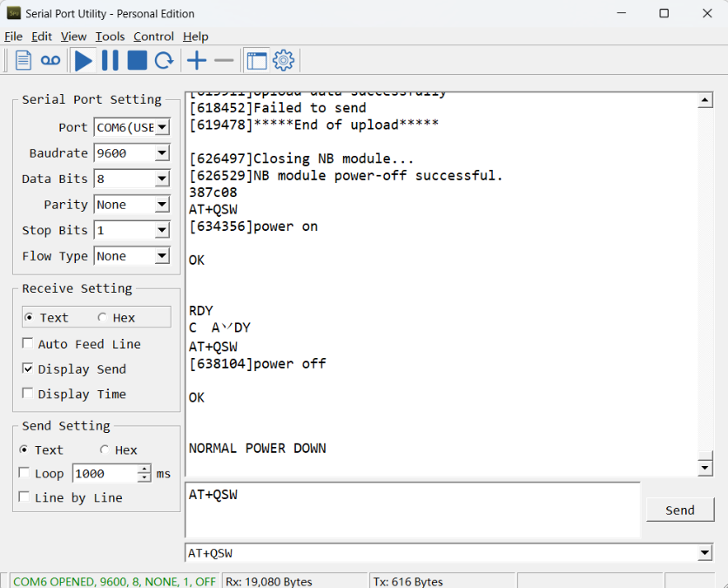Viewport: 728px width, 588px height.
Task: Click COM6 OPENED status bar text
Action: pyautogui.click(x=114, y=581)
